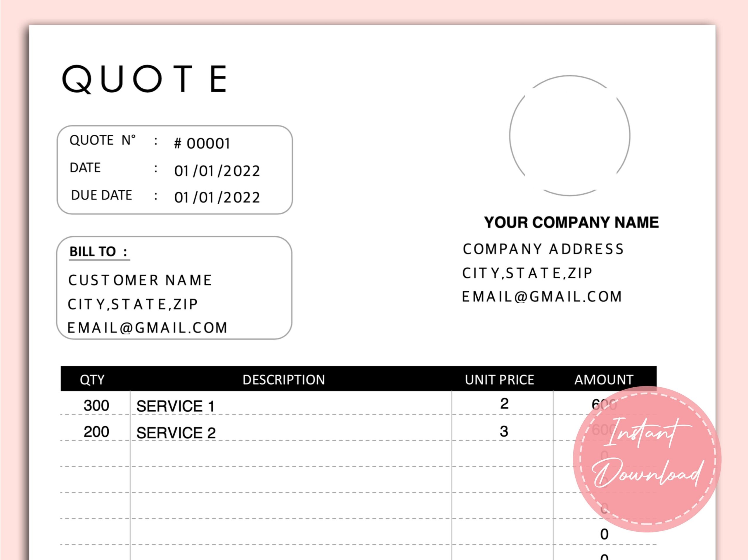Select the quantity cell showing 300
Image resolution: width=748 pixels, height=560 pixels.
pyautogui.click(x=96, y=405)
